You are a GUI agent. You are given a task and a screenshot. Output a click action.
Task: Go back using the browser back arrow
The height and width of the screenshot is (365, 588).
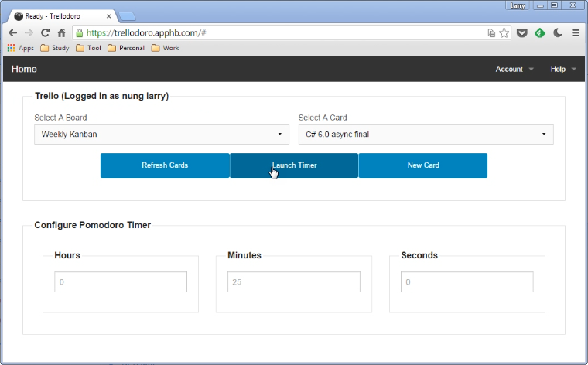tap(12, 33)
